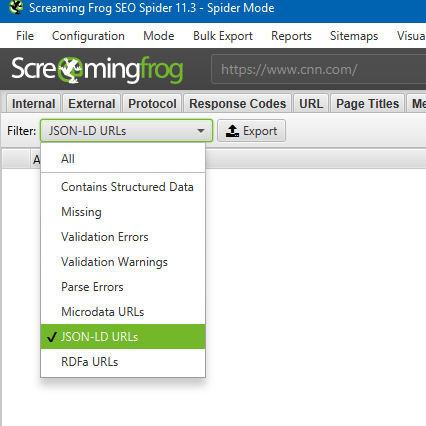Switch to the External tab
Image resolution: width=426 pixels, height=426 pixels.
pos(92,103)
